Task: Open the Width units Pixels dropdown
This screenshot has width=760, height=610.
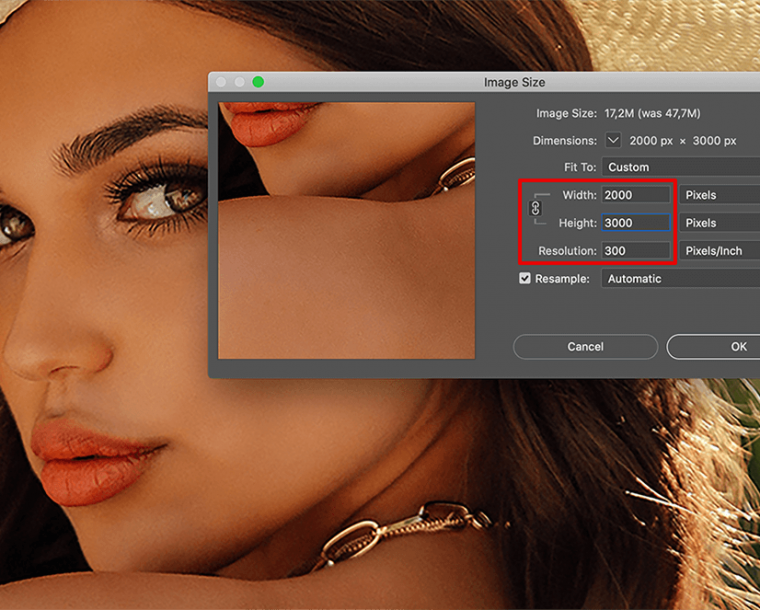Action: [x=720, y=195]
